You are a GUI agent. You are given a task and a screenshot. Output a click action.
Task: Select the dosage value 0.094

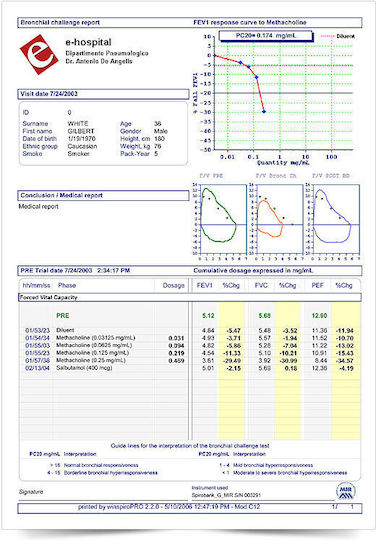(176, 346)
